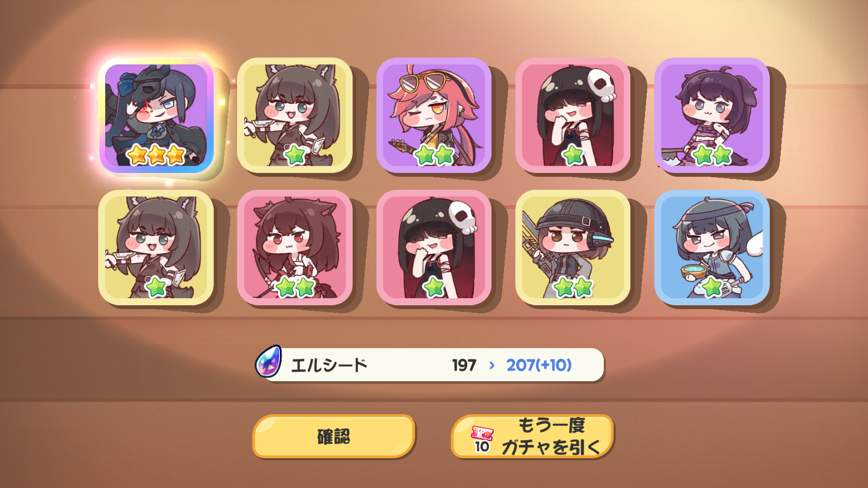
Task: Select the helmeted chainsaw girl card
Action: point(573,247)
